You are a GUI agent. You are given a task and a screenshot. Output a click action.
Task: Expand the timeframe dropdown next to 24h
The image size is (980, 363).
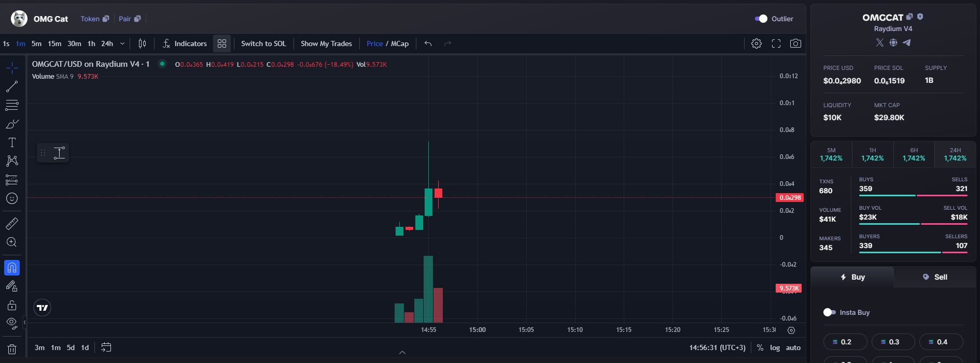point(122,43)
